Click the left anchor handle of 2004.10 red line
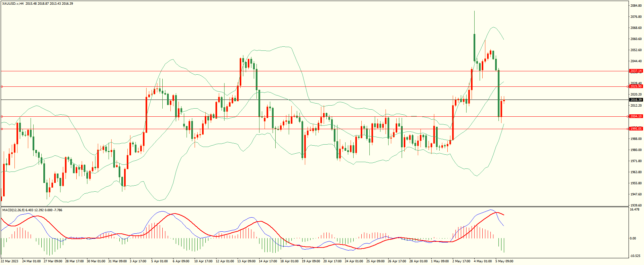Screen dimensions: 644x265 tap(2, 116)
